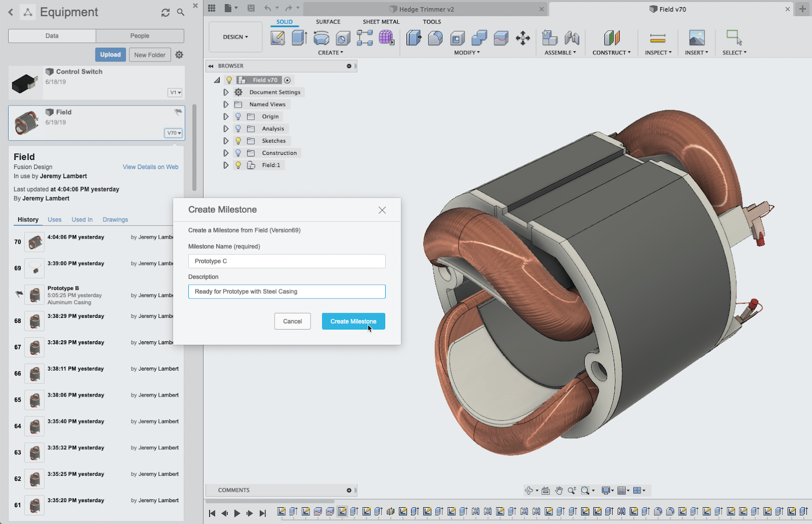Open the View Details on Web link
This screenshot has width=812, height=524.
coord(150,167)
